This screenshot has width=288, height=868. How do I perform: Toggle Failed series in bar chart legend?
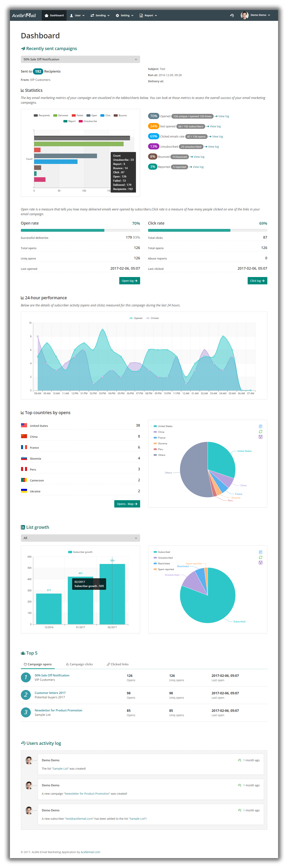pyautogui.click(x=78, y=116)
